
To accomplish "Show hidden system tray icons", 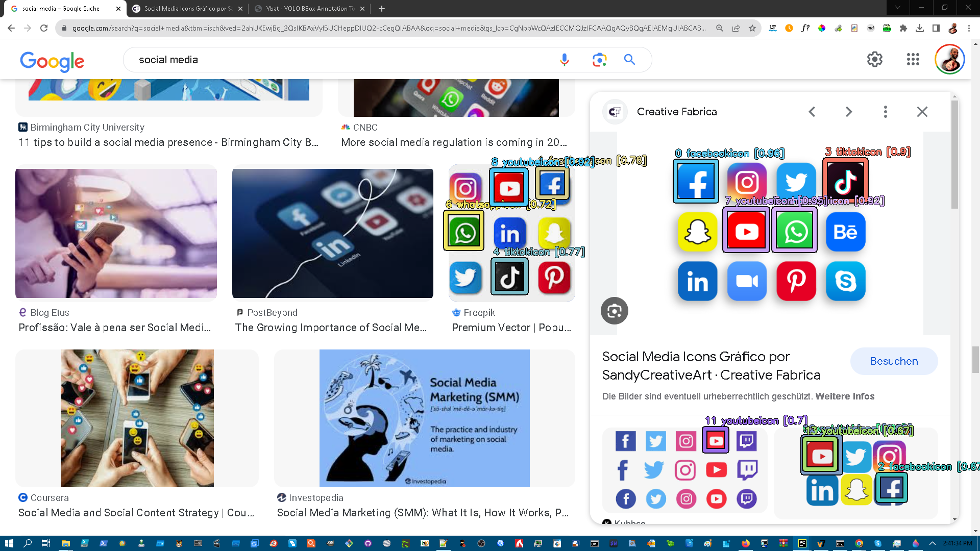I will (933, 543).
